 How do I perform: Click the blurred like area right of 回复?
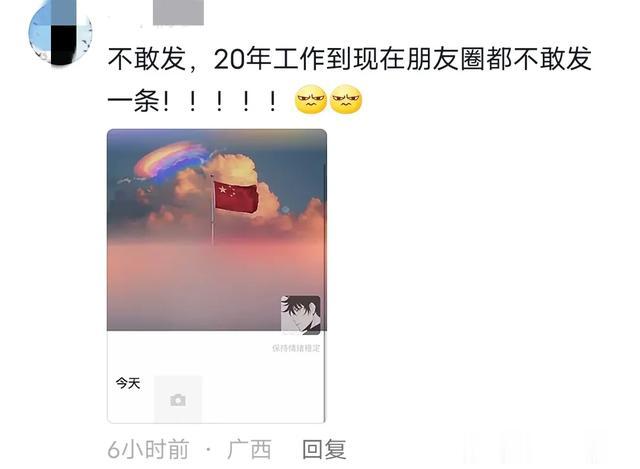pyautogui.click(x=535, y=448)
